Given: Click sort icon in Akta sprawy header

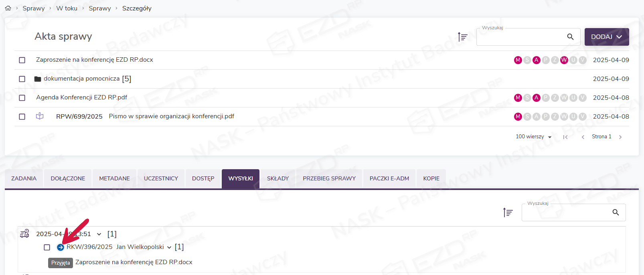Looking at the screenshot, I should (x=462, y=37).
